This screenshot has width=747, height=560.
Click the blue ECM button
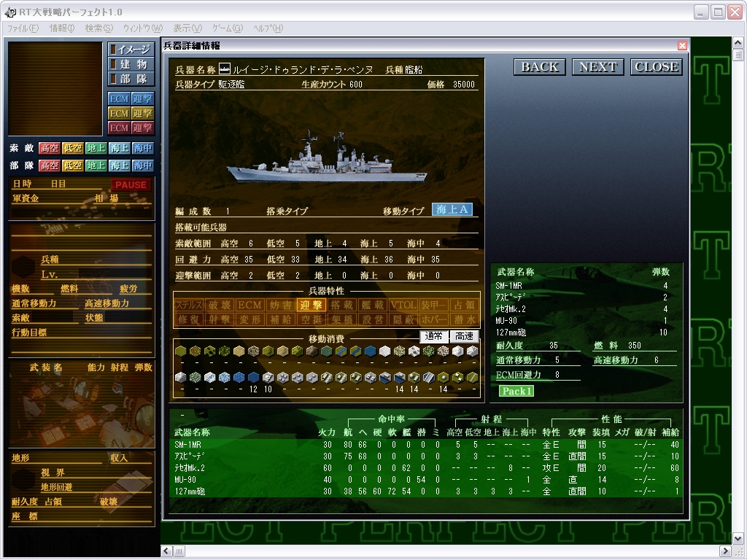[x=119, y=98]
